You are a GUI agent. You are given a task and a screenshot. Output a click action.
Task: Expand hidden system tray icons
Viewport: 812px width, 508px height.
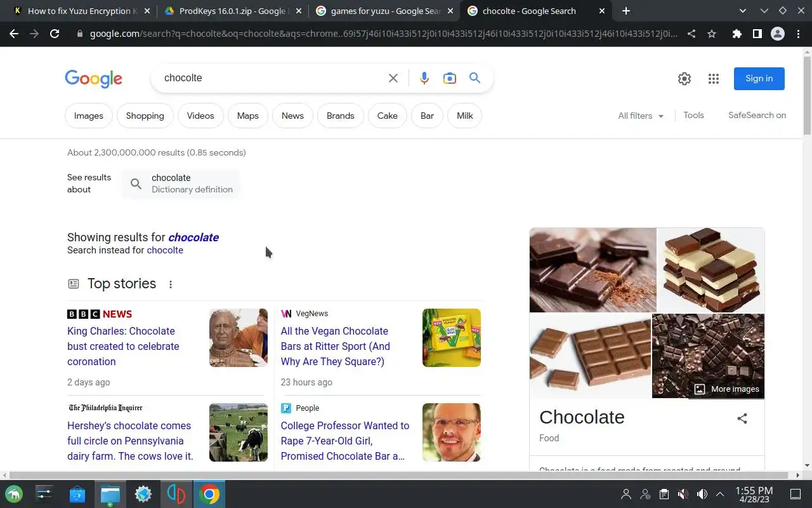pyautogui.click(x=720, y=494)
